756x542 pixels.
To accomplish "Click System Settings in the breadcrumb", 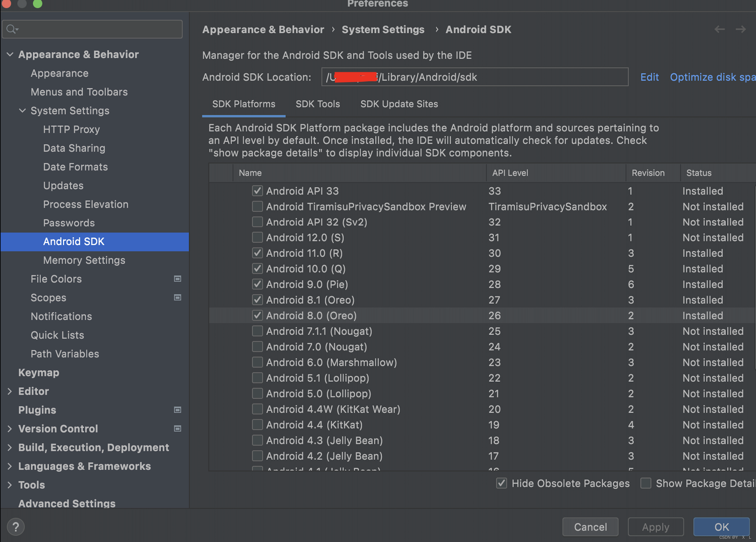I will [383, 29].
